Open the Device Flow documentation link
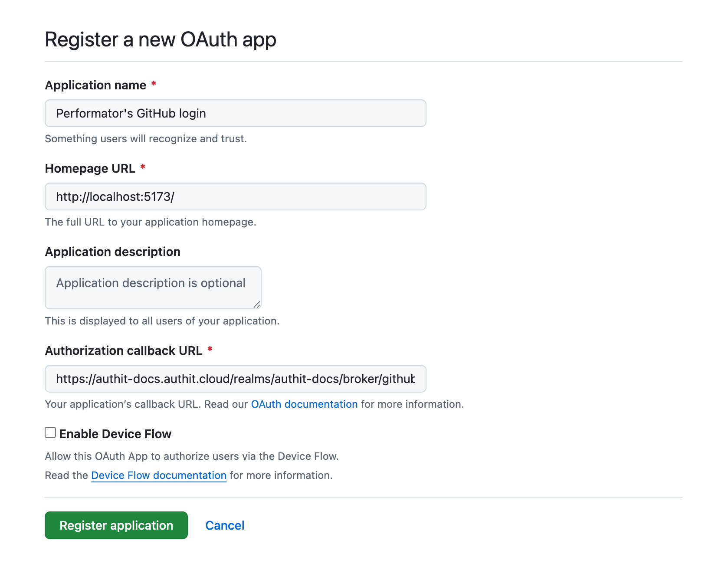This screenshot has height=570, width=728. click(x=158, y=475)
